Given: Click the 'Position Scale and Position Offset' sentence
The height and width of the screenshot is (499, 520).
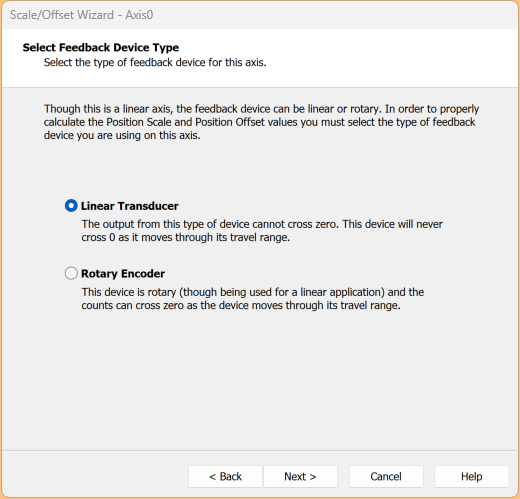Looking at the screenshot, I should coord(259,122).
